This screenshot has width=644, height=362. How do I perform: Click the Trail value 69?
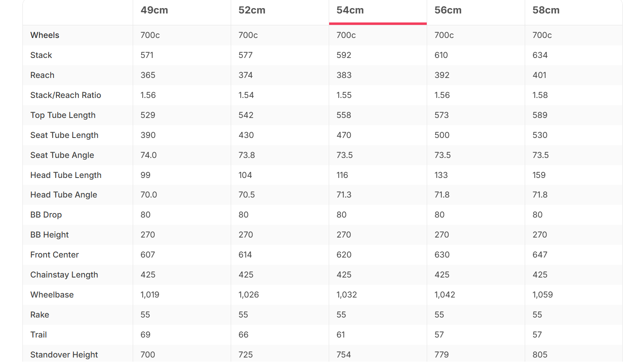pyautogui.click(x=145, y=335)
